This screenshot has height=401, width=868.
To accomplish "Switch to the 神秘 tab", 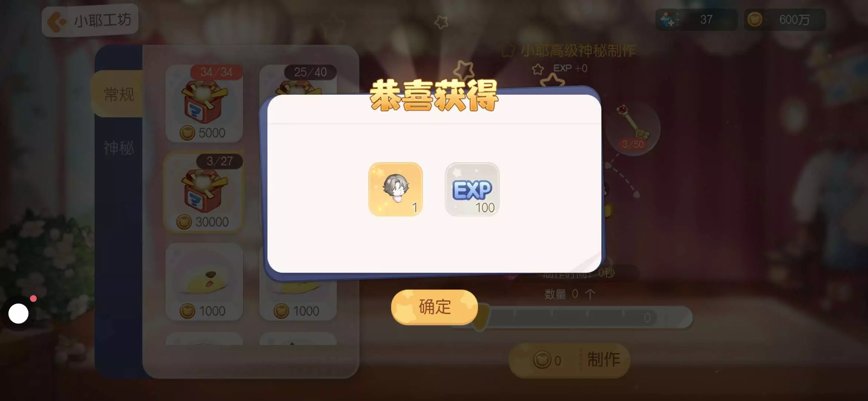I will (119, 148).
